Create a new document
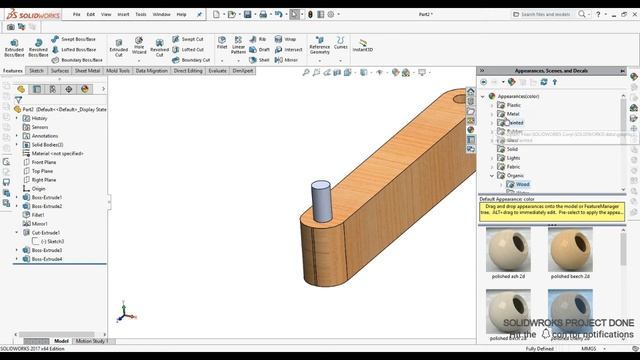This screenshot has width=640, height=360. (216, 14)
